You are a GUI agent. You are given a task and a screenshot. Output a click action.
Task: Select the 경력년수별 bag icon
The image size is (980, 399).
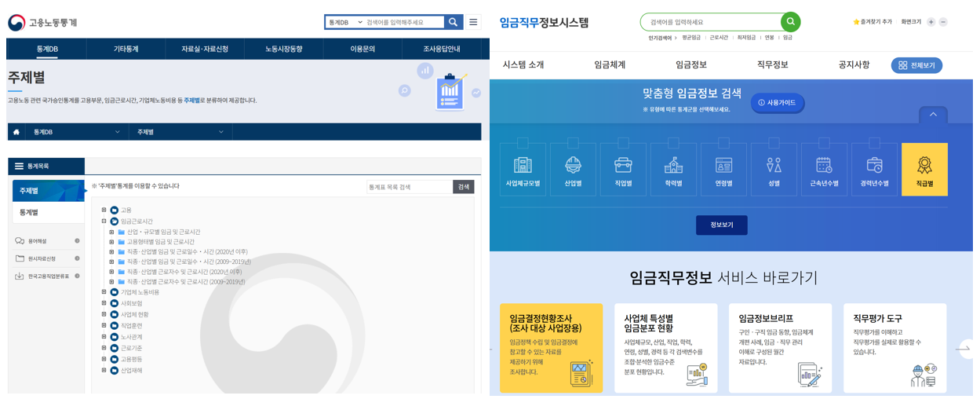tap(874, 165)
